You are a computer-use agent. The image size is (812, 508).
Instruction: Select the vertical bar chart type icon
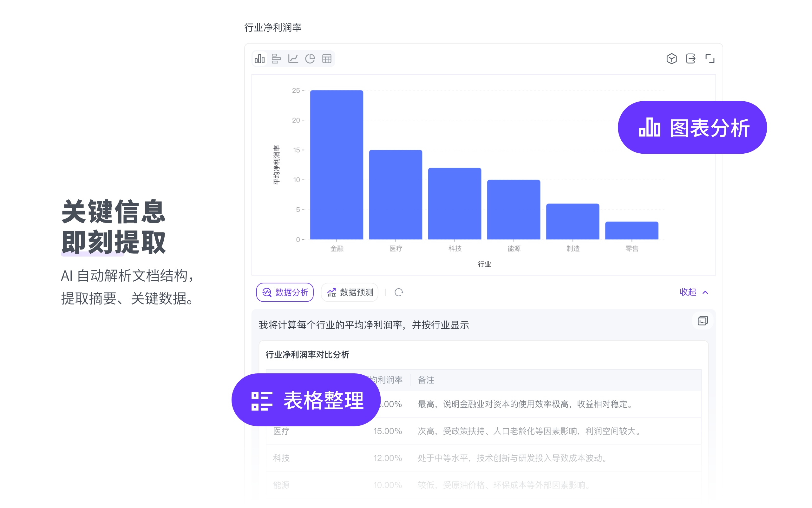click(x=260, y=59)
